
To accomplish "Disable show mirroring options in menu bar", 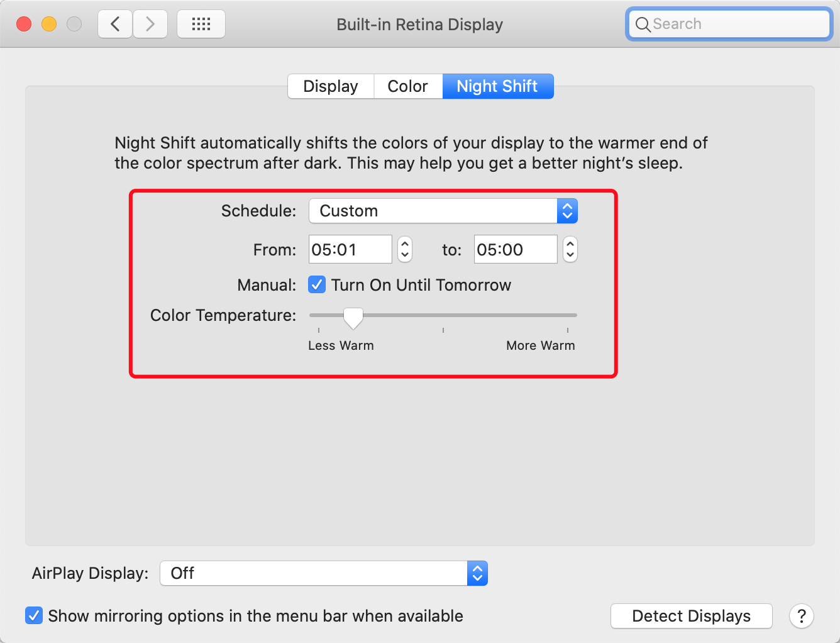I will (34, 615).
